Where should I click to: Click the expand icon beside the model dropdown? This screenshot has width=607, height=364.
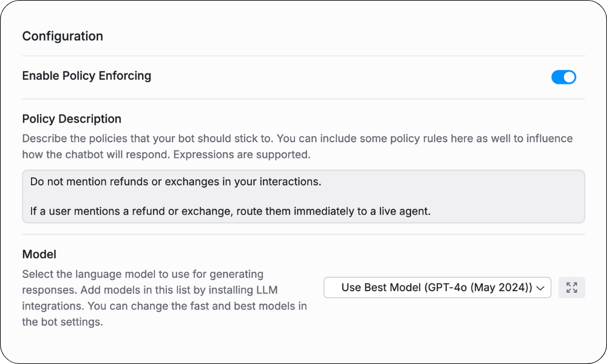tap(572, 288)
